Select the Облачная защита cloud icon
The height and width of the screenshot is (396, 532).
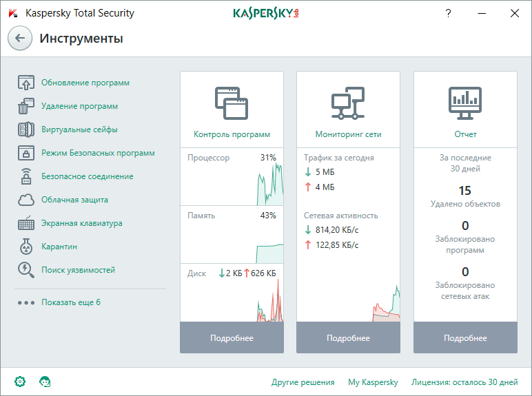click(x=26, y=200)
